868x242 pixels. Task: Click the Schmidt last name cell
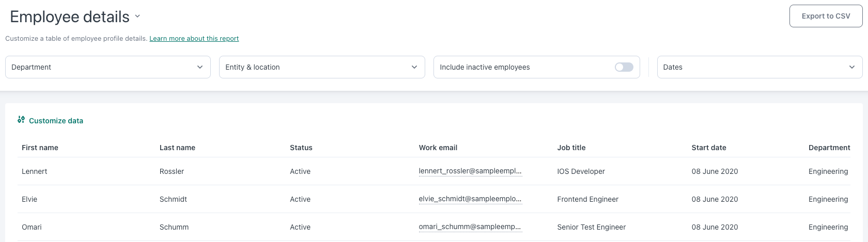(x=173, y=199)
